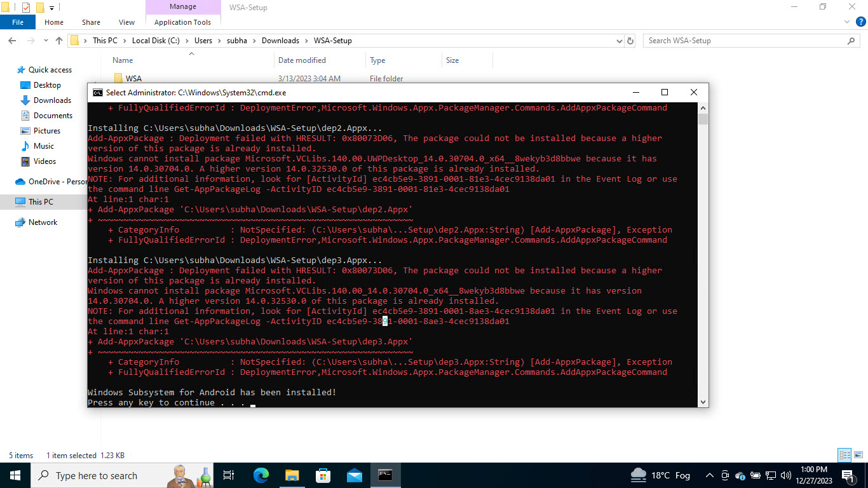Select Downloads in the Quick access sidebar

pos(51,100)
